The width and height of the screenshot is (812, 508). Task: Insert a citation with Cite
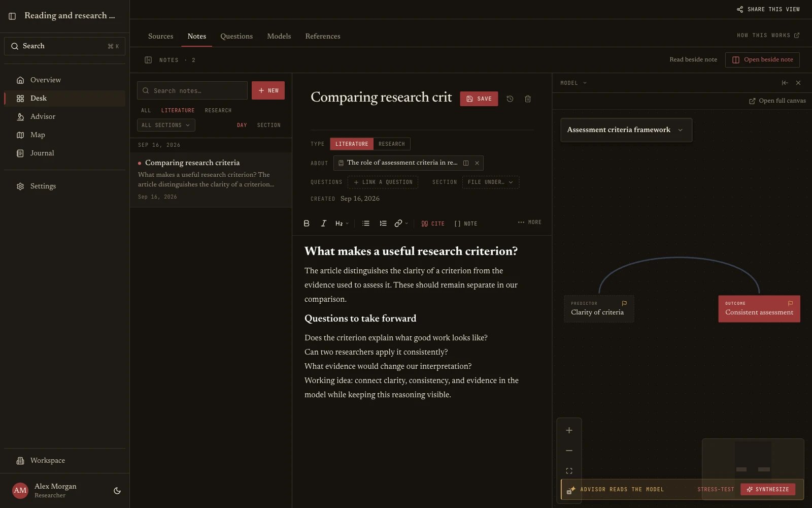click(433, 224)
